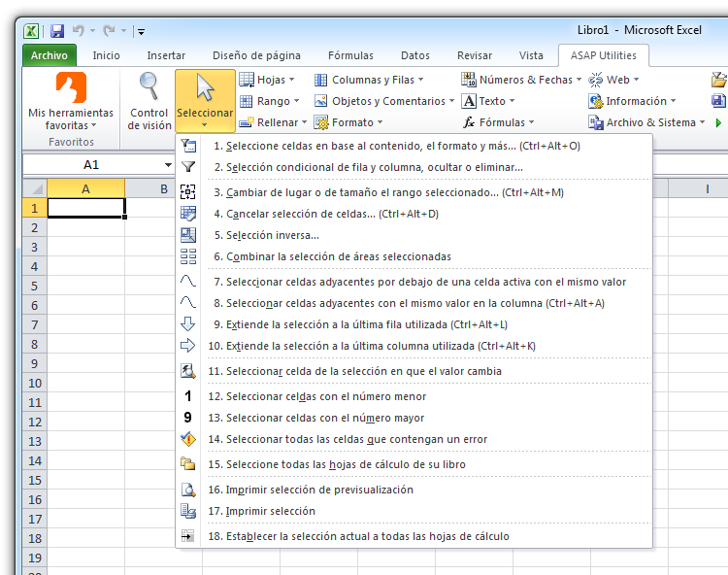Open the Name Box dropdown arrow
This screenshot has height=575, width=728.
click(x=168, y=165)
